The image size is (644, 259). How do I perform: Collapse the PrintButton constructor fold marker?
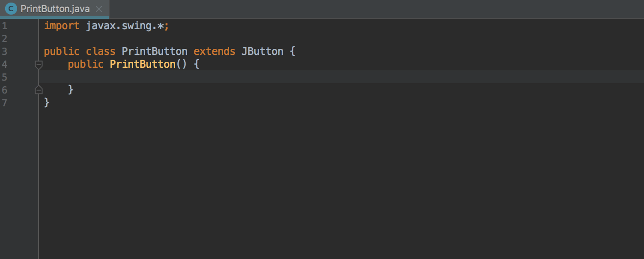coord(39,64)
